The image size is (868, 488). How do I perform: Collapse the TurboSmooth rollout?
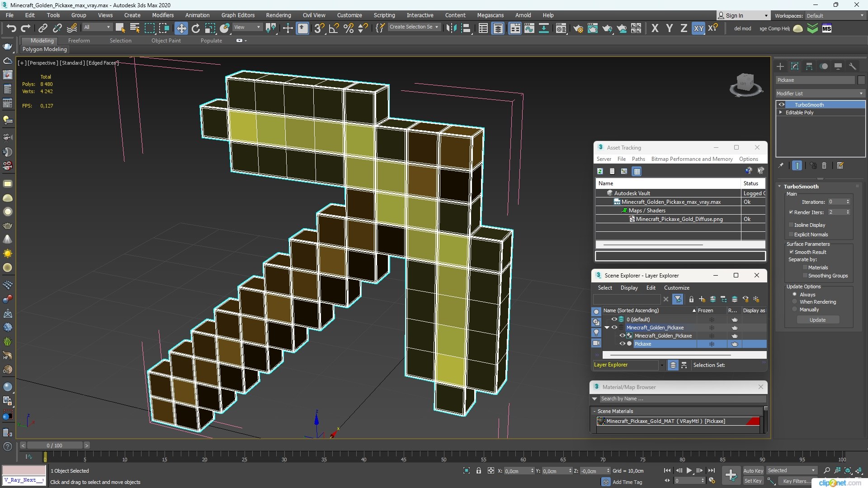pyautogui.click(x=780, y=187)
